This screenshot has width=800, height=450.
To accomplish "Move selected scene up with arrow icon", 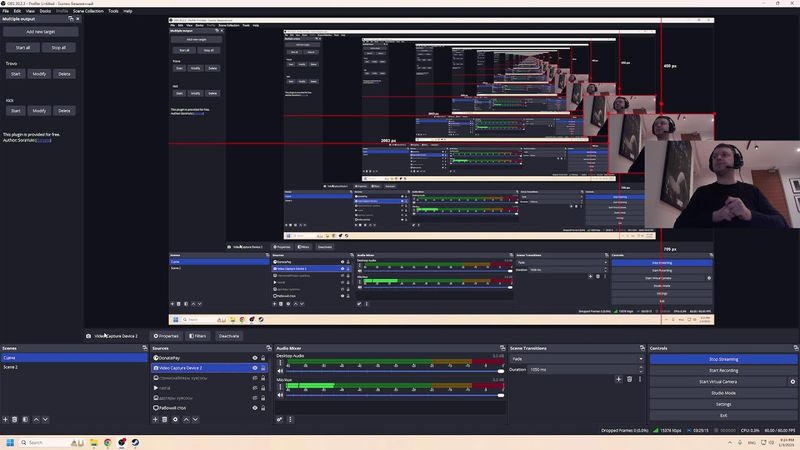I will 36,420.
